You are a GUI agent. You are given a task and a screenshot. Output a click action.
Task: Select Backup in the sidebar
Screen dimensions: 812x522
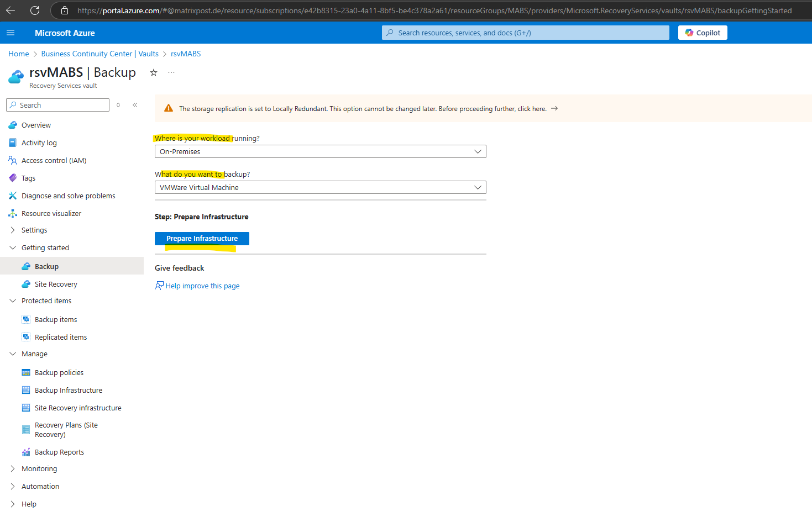72,266
